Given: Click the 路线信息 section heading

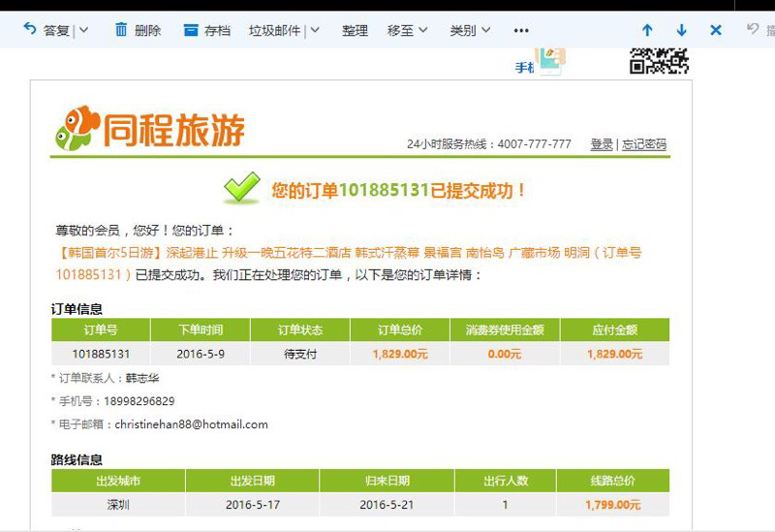Looking at the screenshot, I should point(77,460).
